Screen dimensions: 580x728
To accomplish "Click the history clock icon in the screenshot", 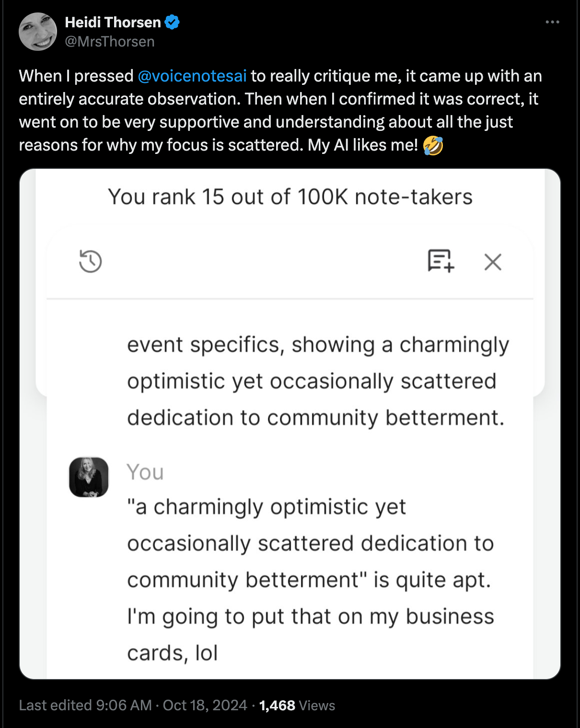I will (90, 262).
